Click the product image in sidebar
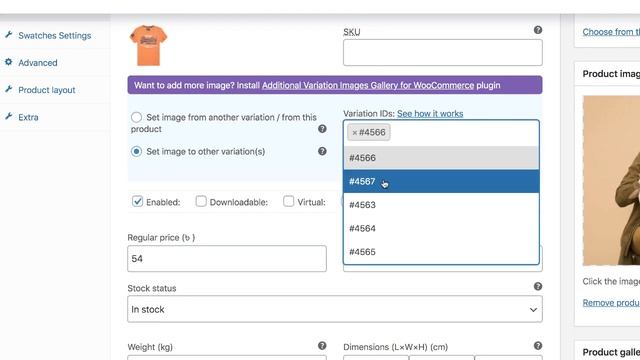This screenshot has width=640, height=360. pyautogui.click(x=611, y=180)
